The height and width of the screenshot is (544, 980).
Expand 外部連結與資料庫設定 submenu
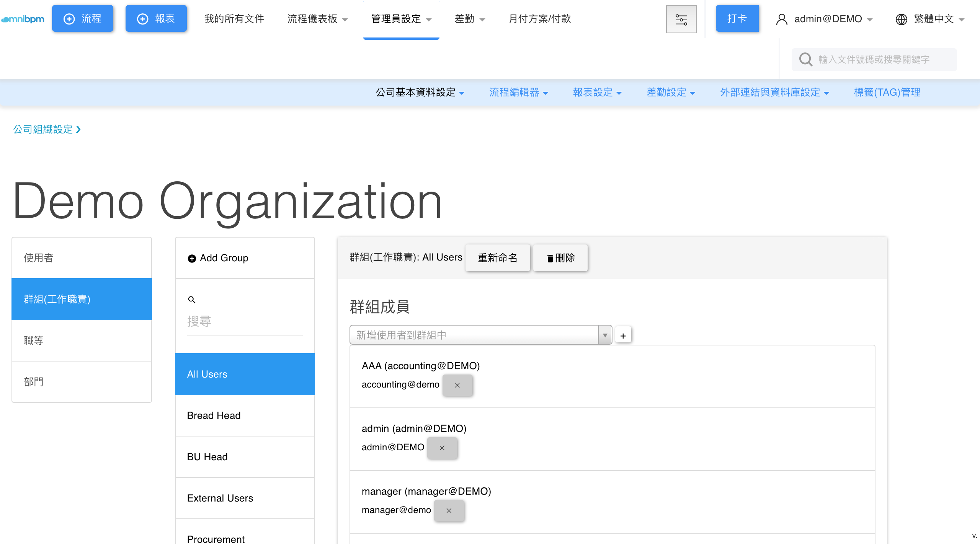coord(774,92)
